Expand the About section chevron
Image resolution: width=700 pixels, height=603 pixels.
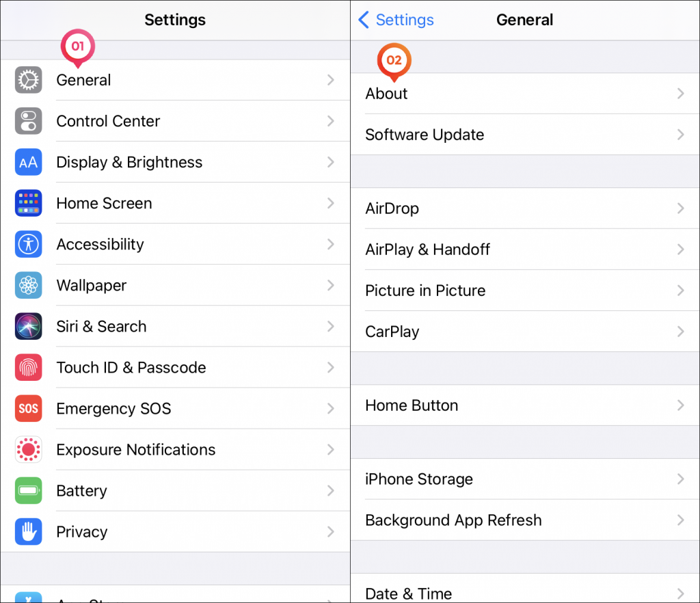(680, 94)
